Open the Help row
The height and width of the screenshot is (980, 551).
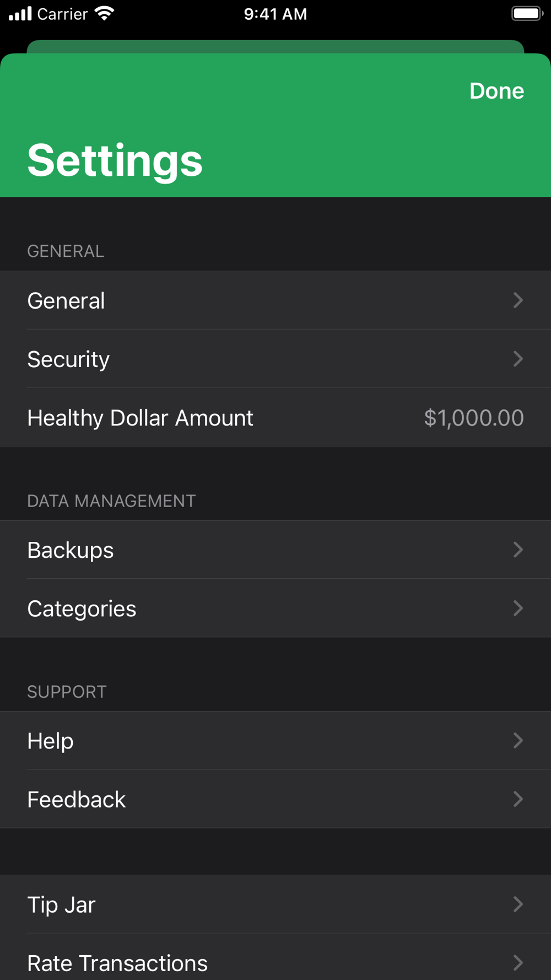(275, 740)
